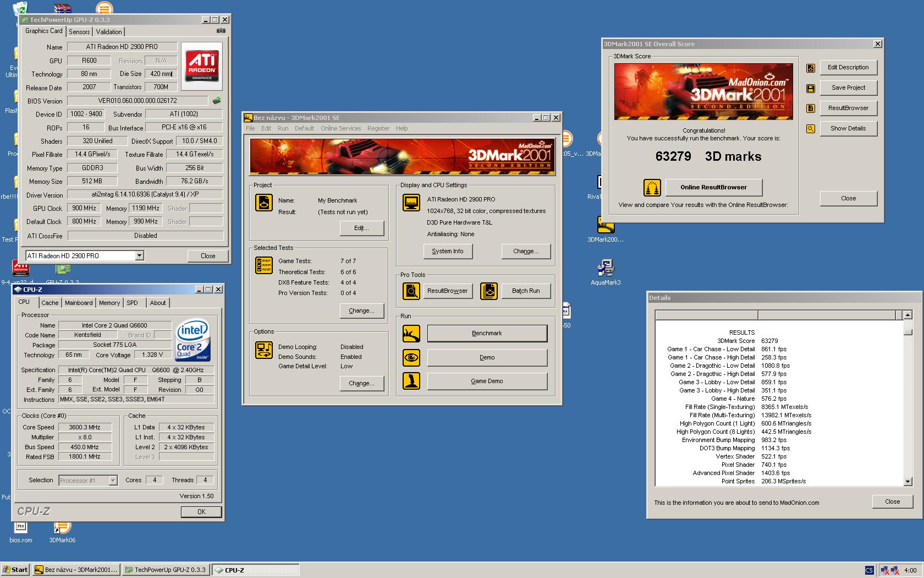
Task: Click the Details list scroll up arrow
Action: click(908, 315)
